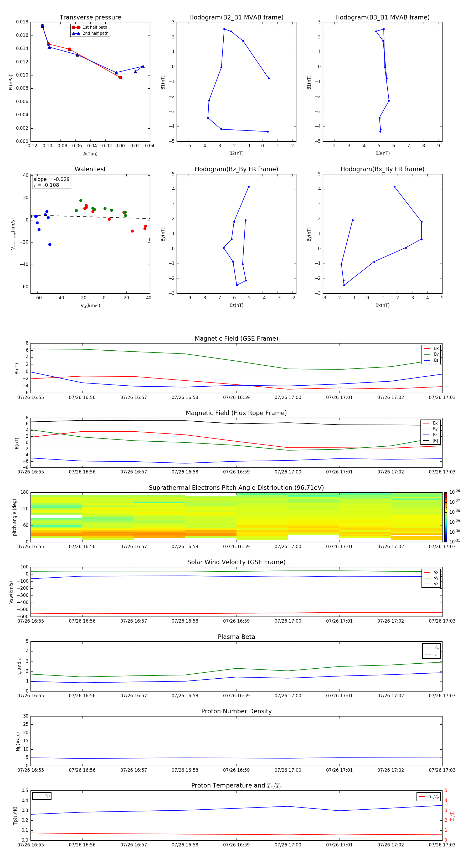The image size is (473, 868).
Task: Click 'Hodogram(B2_B1 MVAB frame)' title
Action: [236, 18]
